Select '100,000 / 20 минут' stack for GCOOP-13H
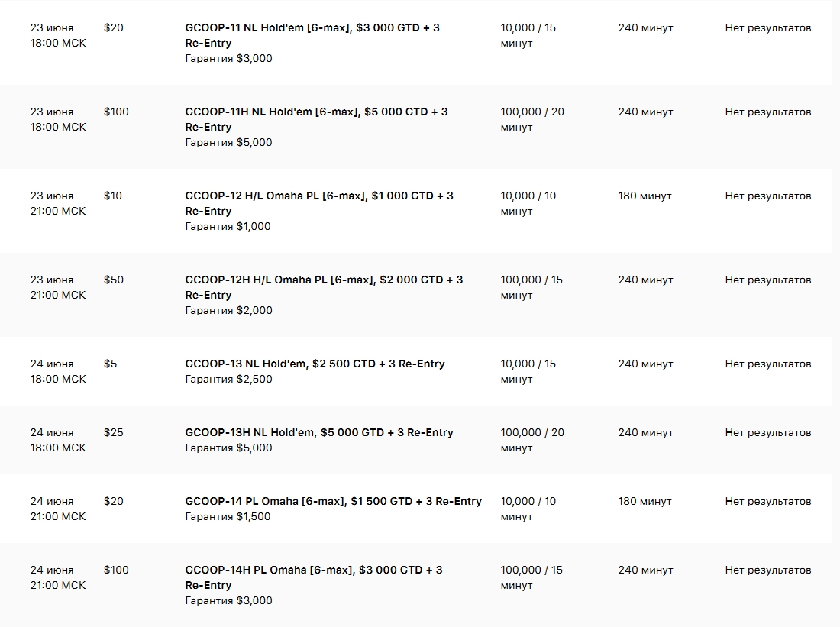Screen dimensions: 840x627 [532, 440]
